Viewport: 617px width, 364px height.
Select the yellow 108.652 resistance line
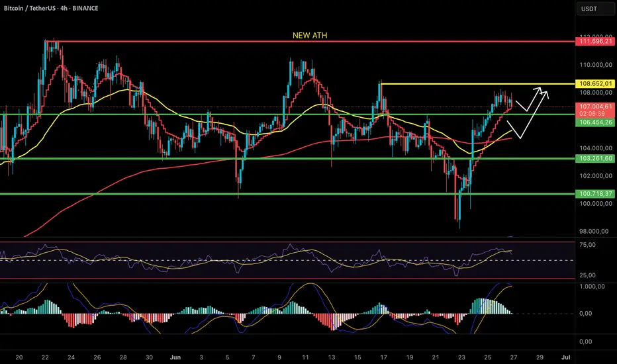pos(478,84)
